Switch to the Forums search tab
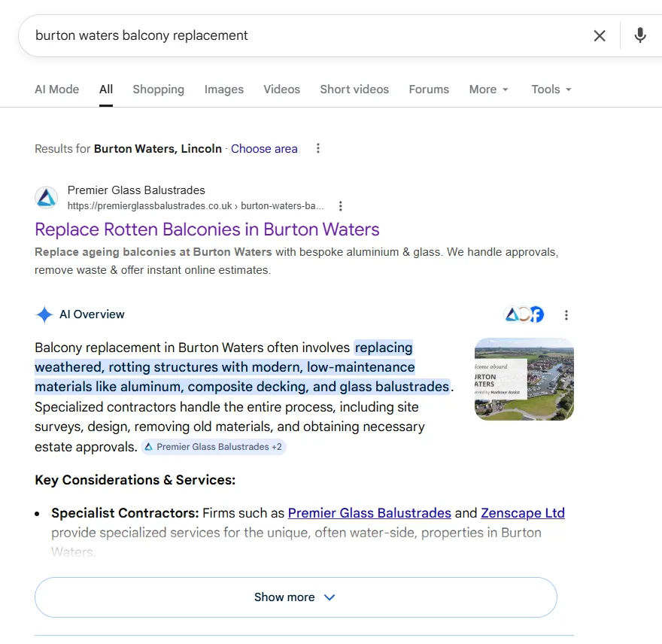Image resolution: width=662 pixels, height=644 pixels. pyautogui.click(x=429, y=89)
